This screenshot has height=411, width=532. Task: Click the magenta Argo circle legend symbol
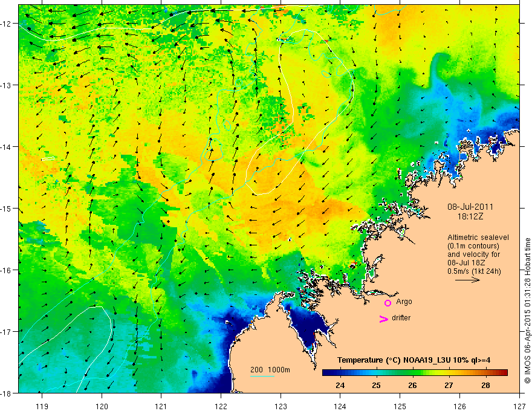pyautogui.click(x=388, y=303)
